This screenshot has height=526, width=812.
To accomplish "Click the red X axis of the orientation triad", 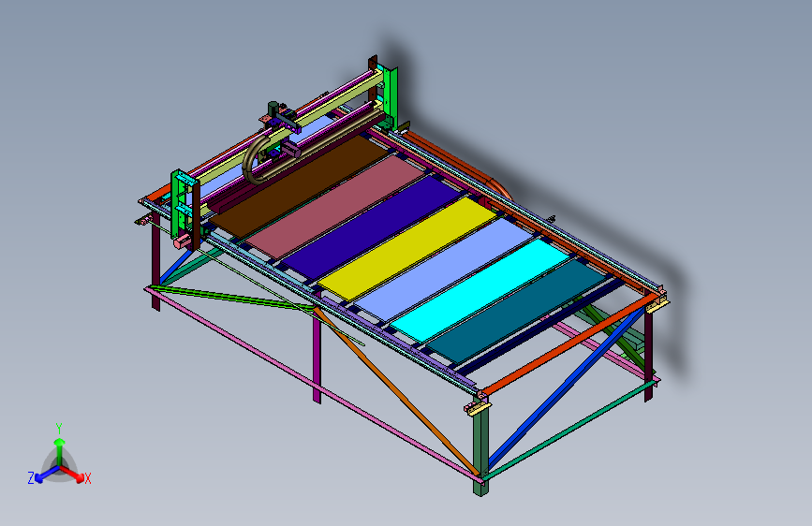I will point(74,475).
